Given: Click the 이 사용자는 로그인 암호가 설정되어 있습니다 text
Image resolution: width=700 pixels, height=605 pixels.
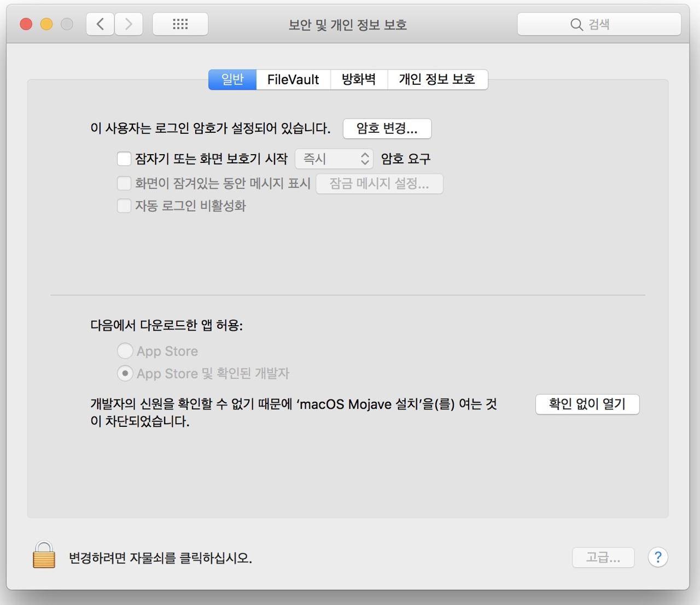Looking at the screenshot, I should pyautogui.click(x=211, y=128).
